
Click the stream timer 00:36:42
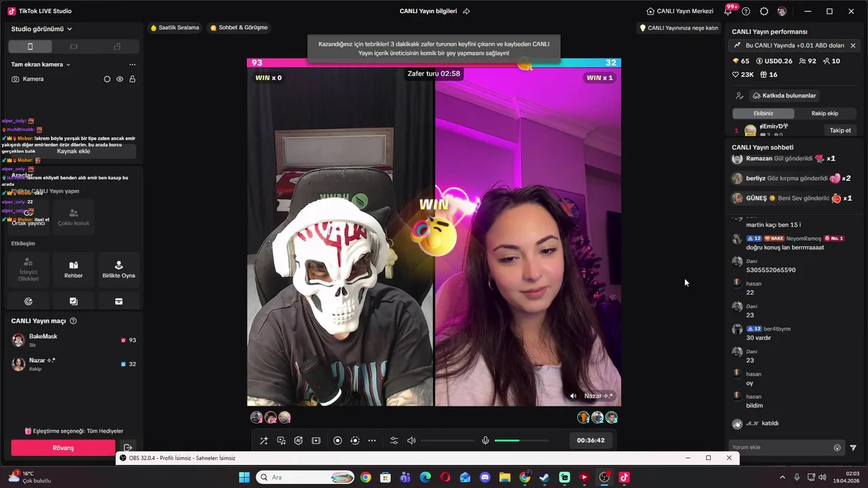(591, 441)
